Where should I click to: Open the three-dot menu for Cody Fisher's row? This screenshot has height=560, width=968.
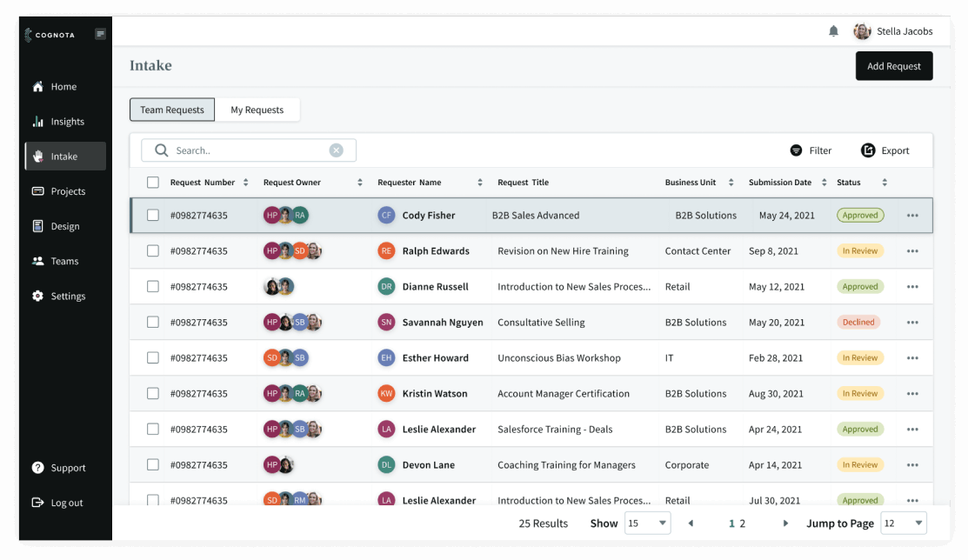[912, 216]
